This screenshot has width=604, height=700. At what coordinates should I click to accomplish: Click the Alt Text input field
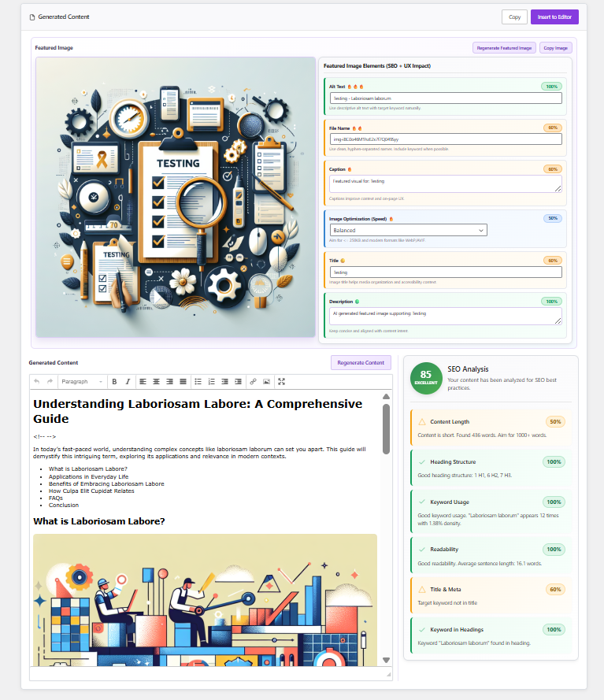(446, 98)
